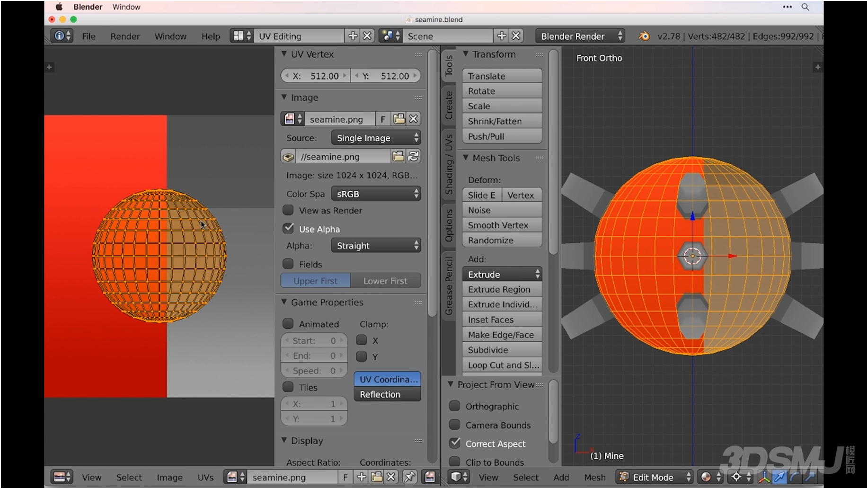Add a new scene with plus icon
This screenshot has width=868, height=489.
pos(502,36)
